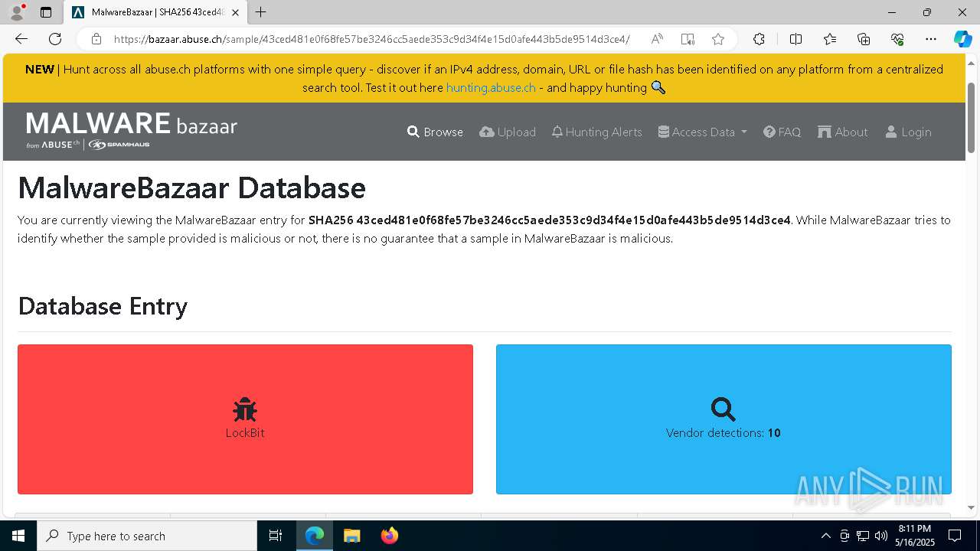The image size is (980, 551).
Task: Click the address bar URL field
Action: point(371,39)
